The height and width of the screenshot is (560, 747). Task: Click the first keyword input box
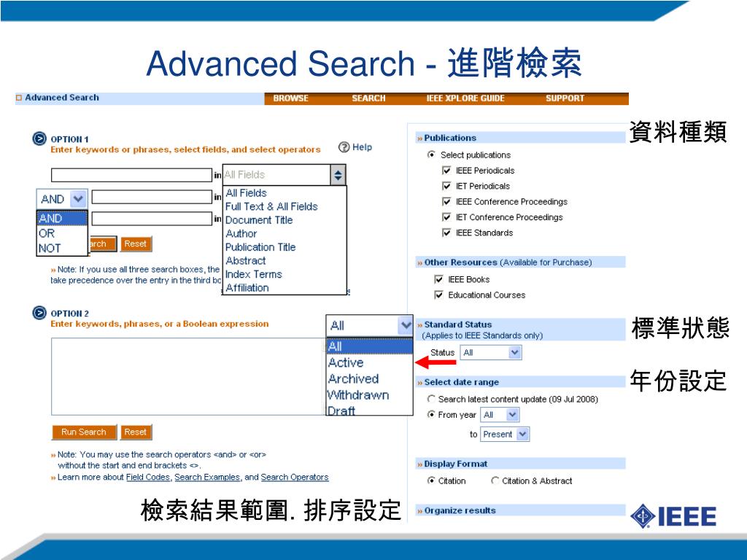(x=131, y=175)
